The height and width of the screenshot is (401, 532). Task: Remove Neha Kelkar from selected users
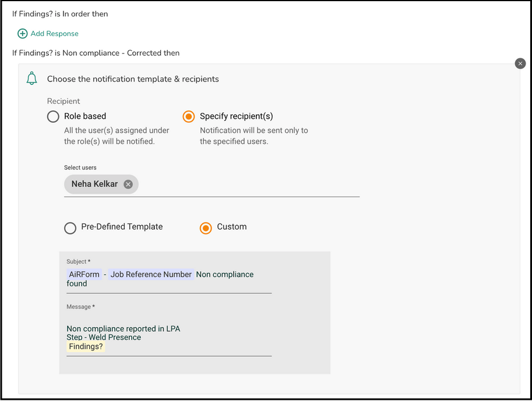click(128, 184)
